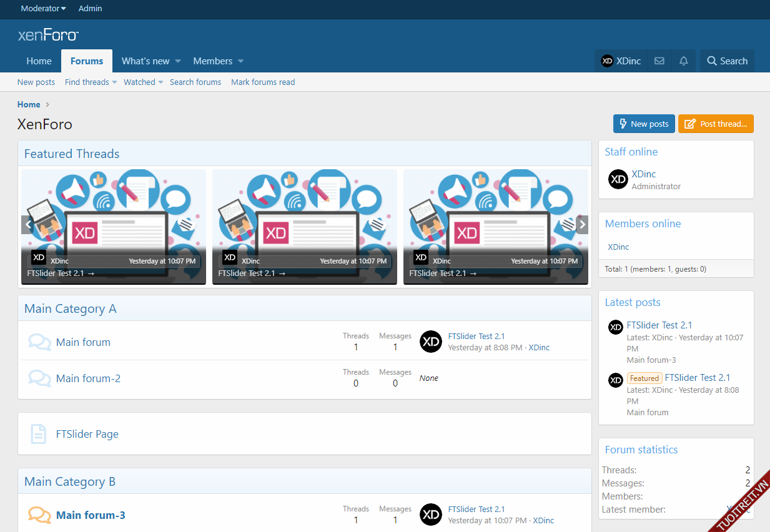Open the inbox envelope icon
The image size is (770, 532).
tap(659, 61)
